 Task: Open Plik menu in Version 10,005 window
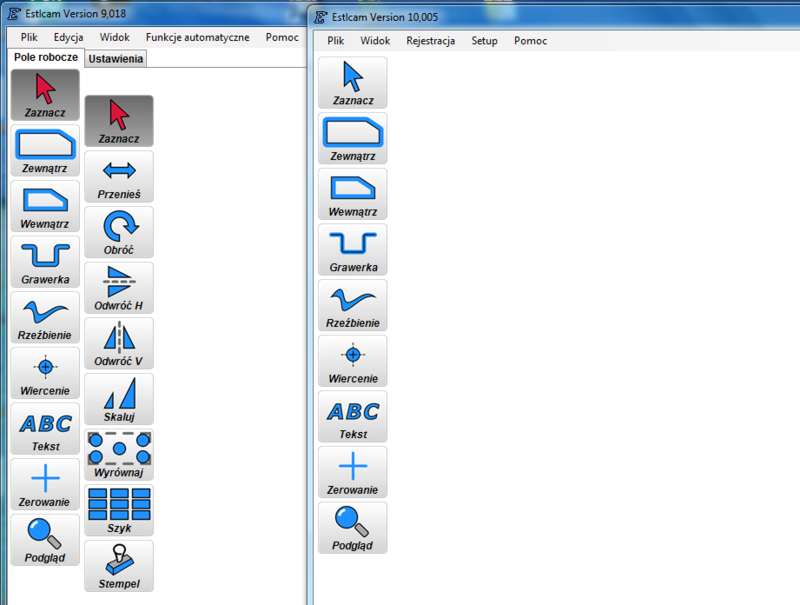(x=336, y=41)
